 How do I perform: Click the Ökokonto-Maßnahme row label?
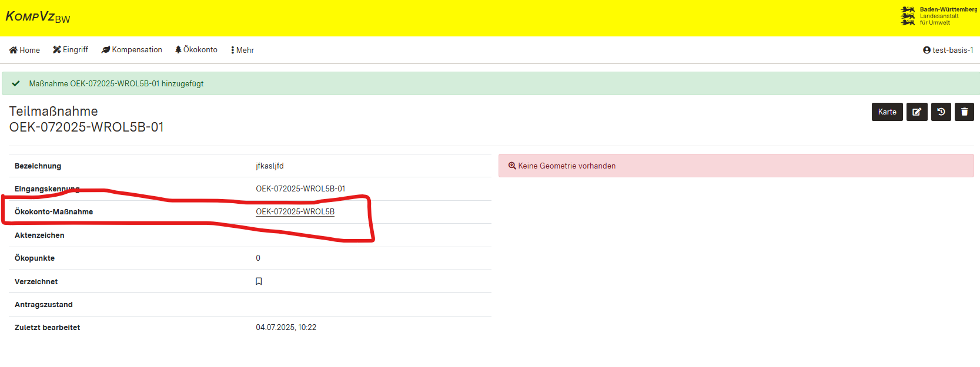(x=53, y=211)
